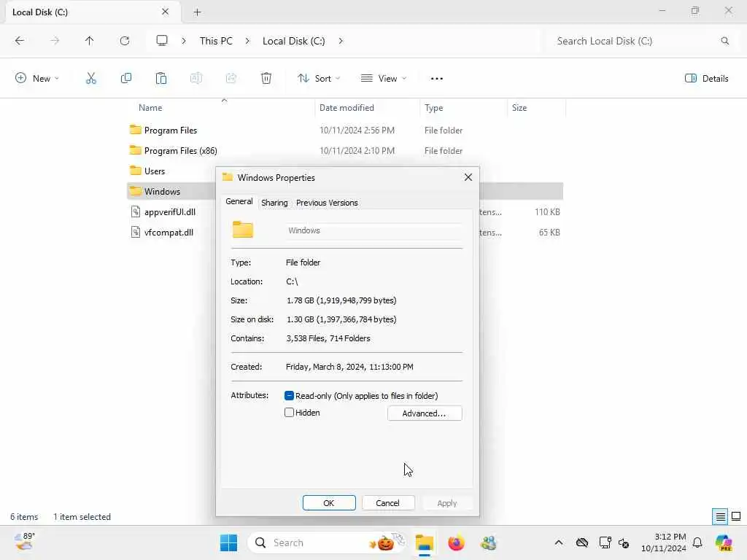Image resolution: width=747 pixels, height=560 pixels.
Task: Click Cancel in Windows Properties
Action: point(388,503)
